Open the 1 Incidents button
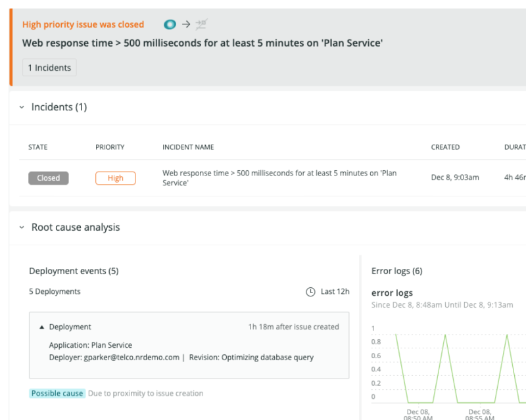The height and width of the screenshot is (420, 526). click(x=49, y=68)
